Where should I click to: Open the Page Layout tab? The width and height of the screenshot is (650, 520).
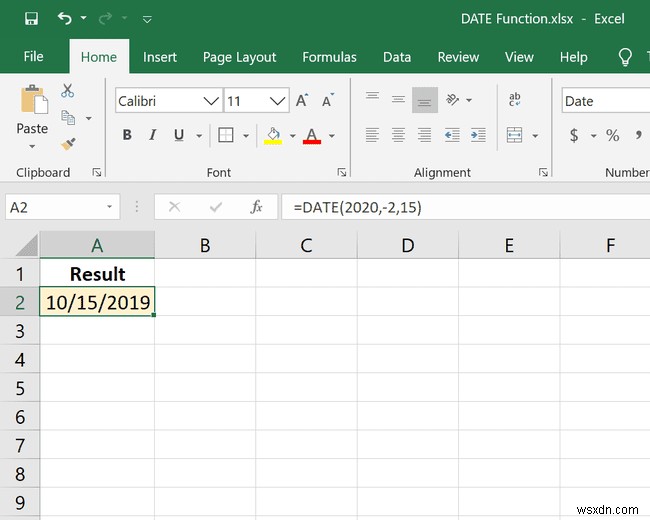click(239, 57)
